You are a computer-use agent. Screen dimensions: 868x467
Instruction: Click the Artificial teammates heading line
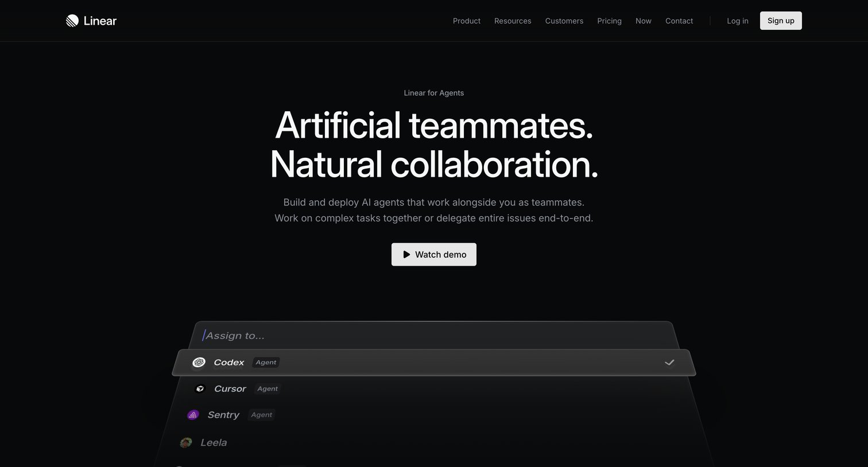434,125
